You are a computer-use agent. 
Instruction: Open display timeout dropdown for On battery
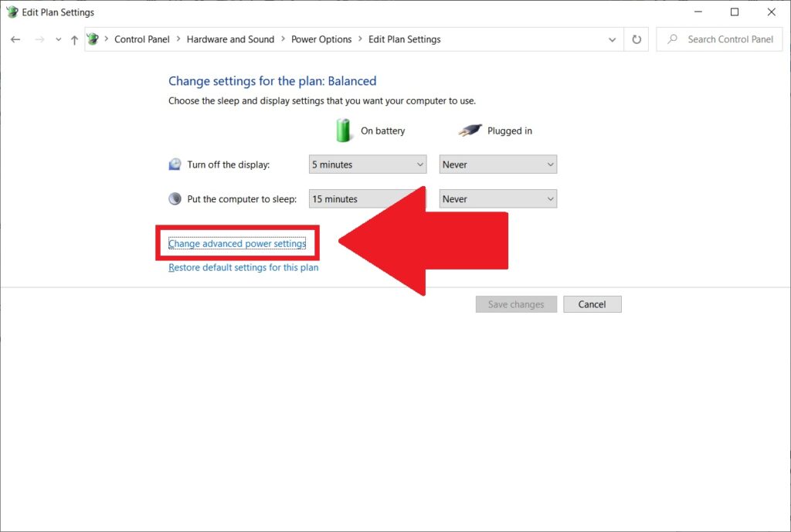coord(368,164)
